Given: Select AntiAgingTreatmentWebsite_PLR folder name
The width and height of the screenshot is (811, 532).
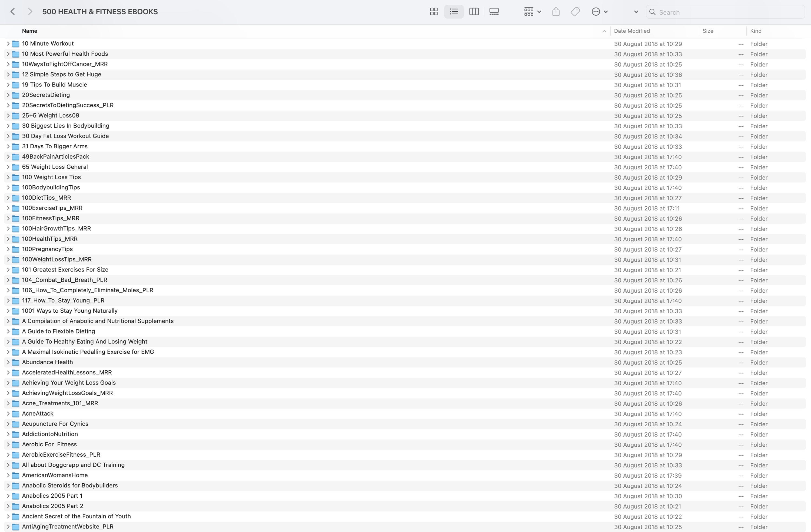Looking at the screenshot, I should [68, 527].
